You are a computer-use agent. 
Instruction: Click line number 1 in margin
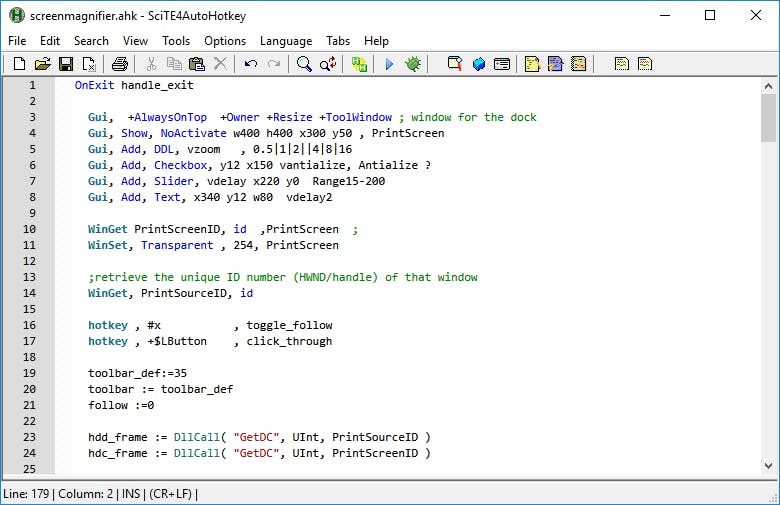tap(32, 85)
